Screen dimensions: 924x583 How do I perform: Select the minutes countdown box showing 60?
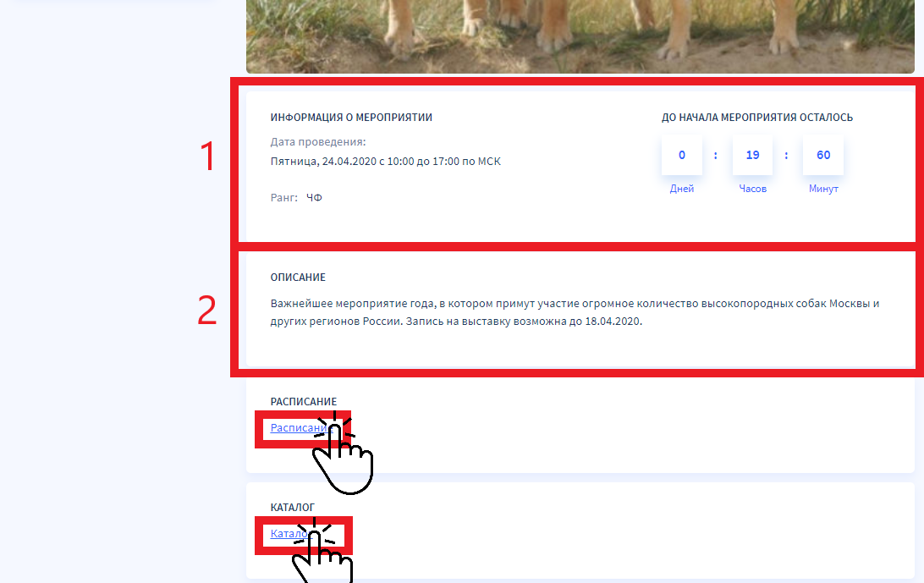click(823, 155)
